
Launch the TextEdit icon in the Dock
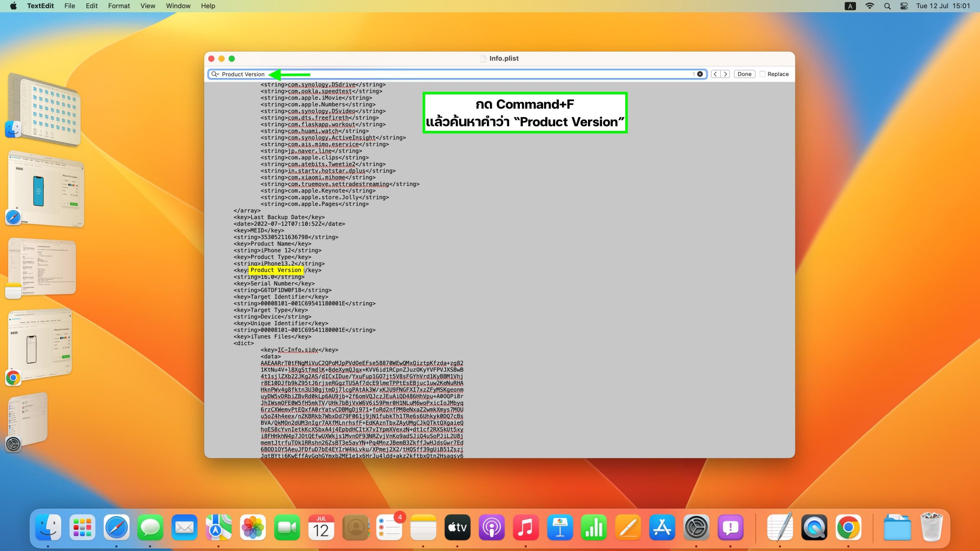pyautogui.click(x=780, y=527)
